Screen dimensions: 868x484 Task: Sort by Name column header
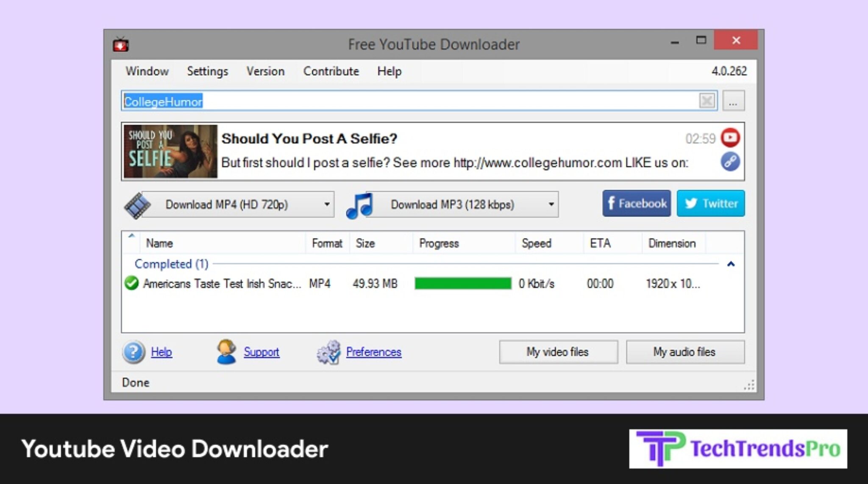(223, 243)
